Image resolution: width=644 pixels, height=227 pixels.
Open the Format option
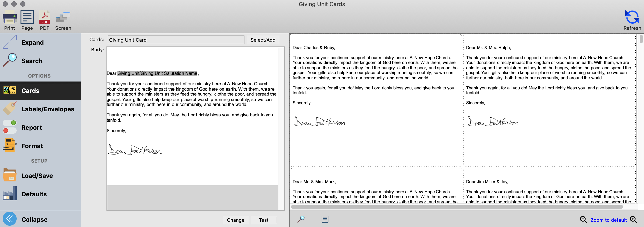tap(32, 146)
